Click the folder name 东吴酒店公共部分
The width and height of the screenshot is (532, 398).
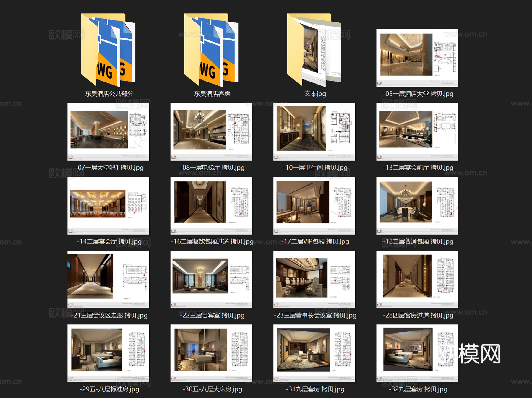(109, 94)
